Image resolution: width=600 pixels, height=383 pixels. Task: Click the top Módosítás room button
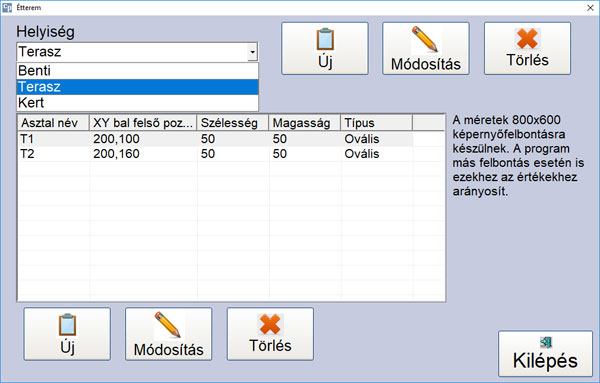tap(426, 49)
